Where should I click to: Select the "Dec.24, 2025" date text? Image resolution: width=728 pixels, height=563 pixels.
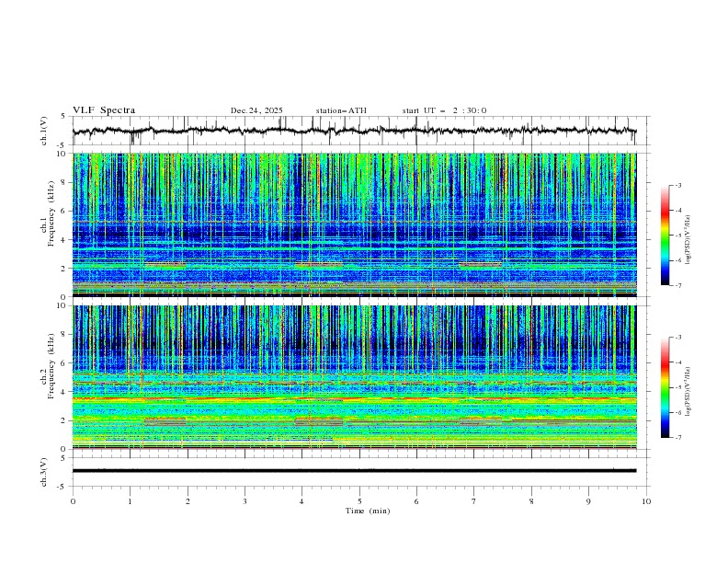click(256, 110)
